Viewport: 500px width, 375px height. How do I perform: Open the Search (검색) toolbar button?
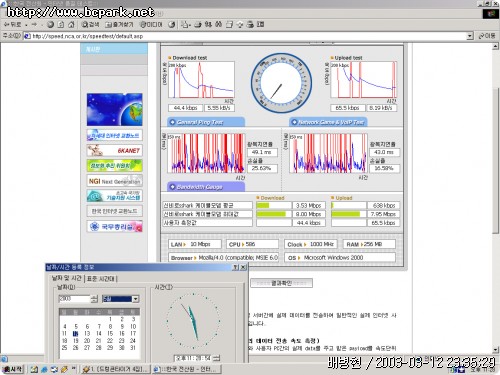[91, 25]
